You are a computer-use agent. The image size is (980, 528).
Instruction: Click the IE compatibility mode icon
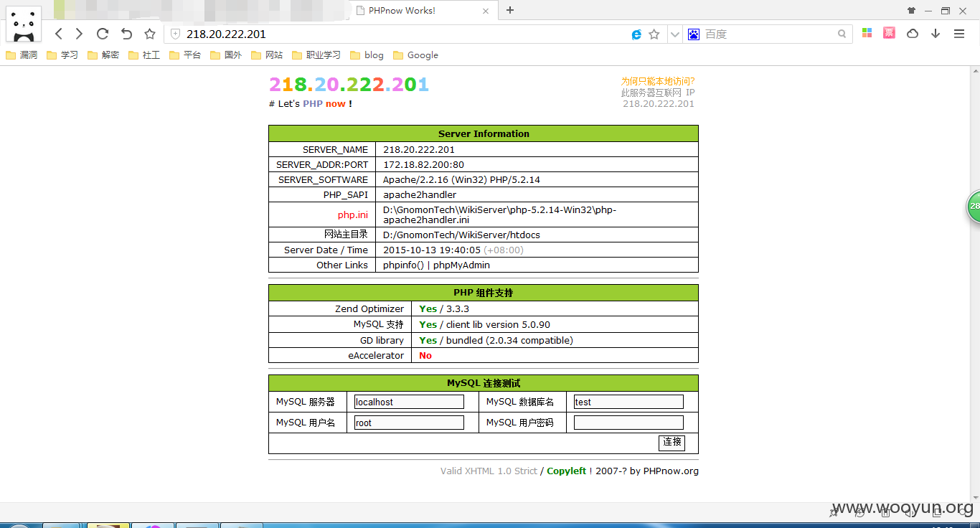(x=636, y=34)
